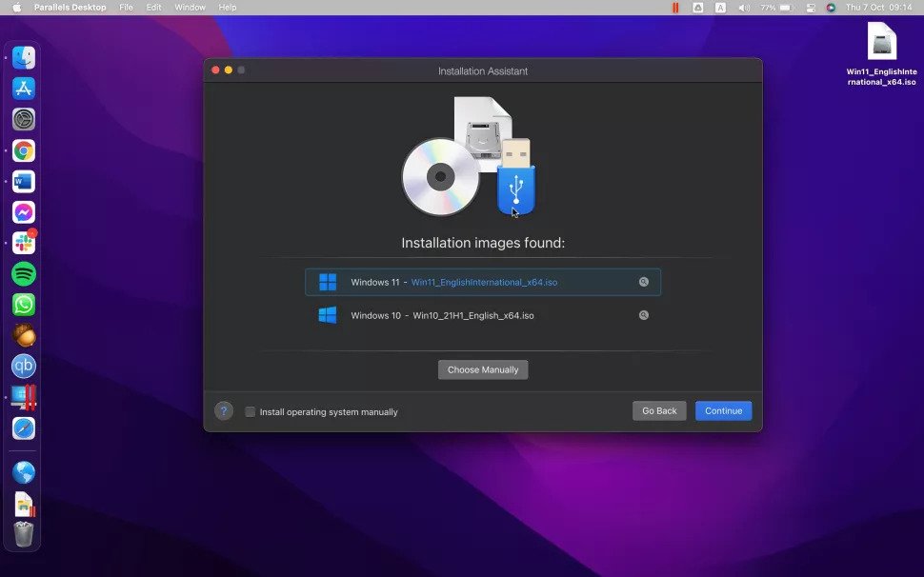
Task: Open qBittorrent from the dock
Action: pos(23,366)
